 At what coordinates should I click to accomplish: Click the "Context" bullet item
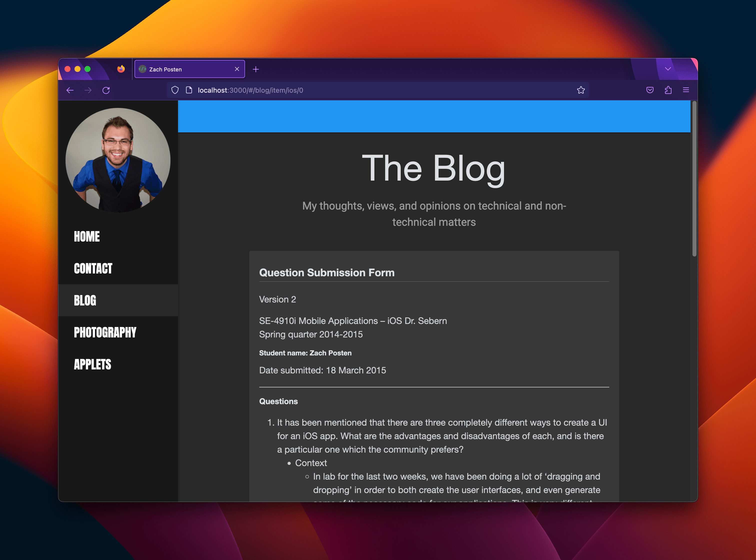311,463
